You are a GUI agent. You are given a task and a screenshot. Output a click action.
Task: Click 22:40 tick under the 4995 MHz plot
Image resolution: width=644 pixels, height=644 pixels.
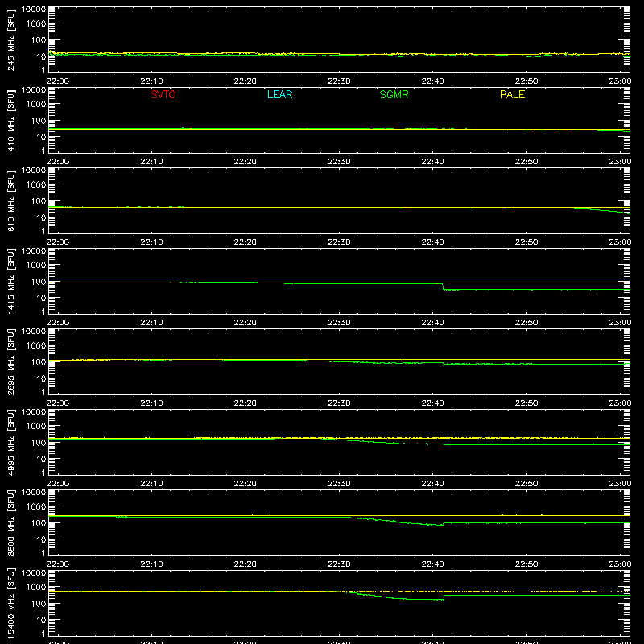coord(432,484)
